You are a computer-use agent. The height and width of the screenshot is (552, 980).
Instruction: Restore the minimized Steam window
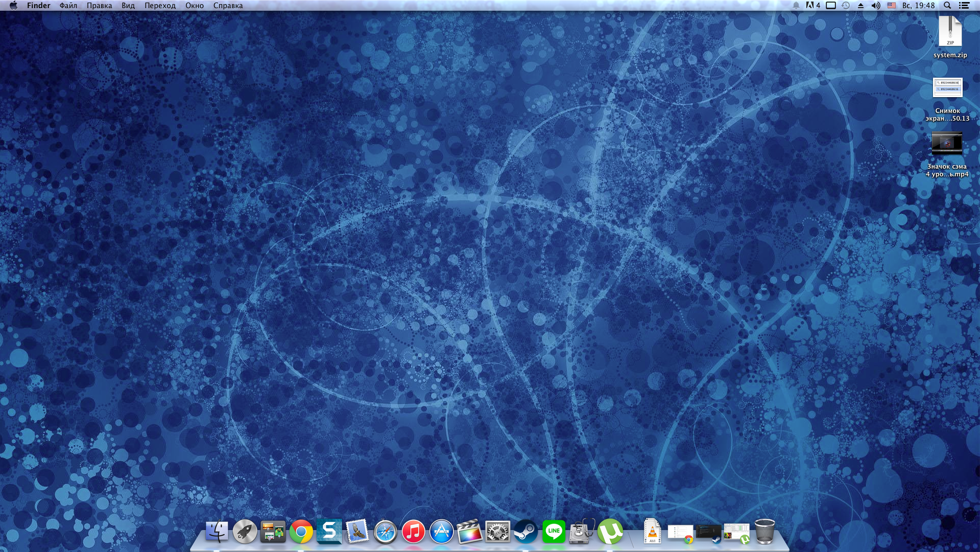tap(709, 534)
